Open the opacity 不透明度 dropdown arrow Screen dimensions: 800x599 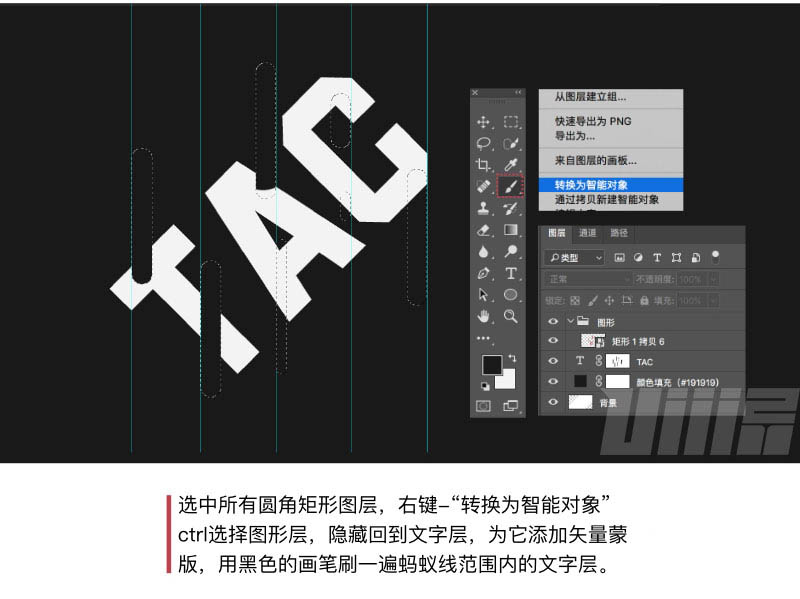714,279
